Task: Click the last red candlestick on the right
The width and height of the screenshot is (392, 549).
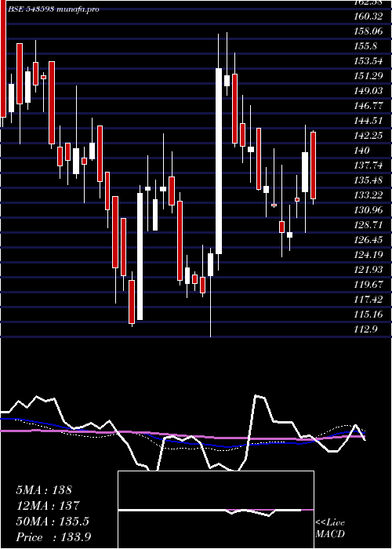Action: click(314, 165)
